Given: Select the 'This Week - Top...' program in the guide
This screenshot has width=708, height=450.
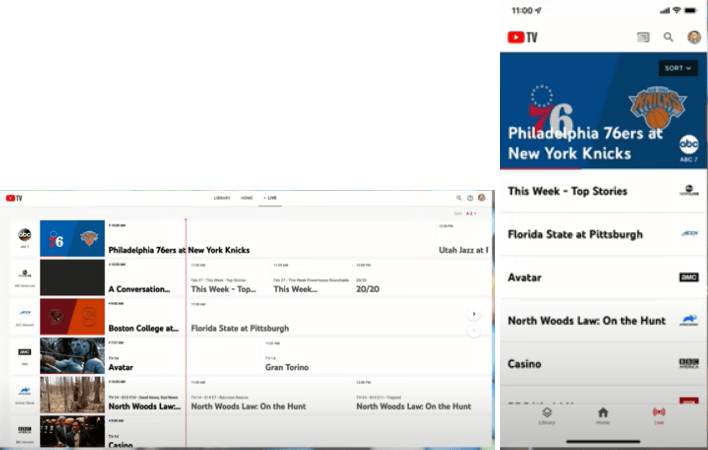Looking at the screenshot, I should click(x=224, y=289).
